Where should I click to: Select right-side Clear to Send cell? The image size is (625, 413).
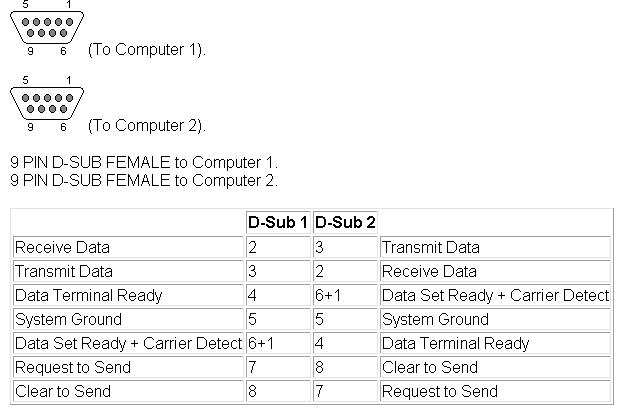pyautogui.click(x=495, y=367)
